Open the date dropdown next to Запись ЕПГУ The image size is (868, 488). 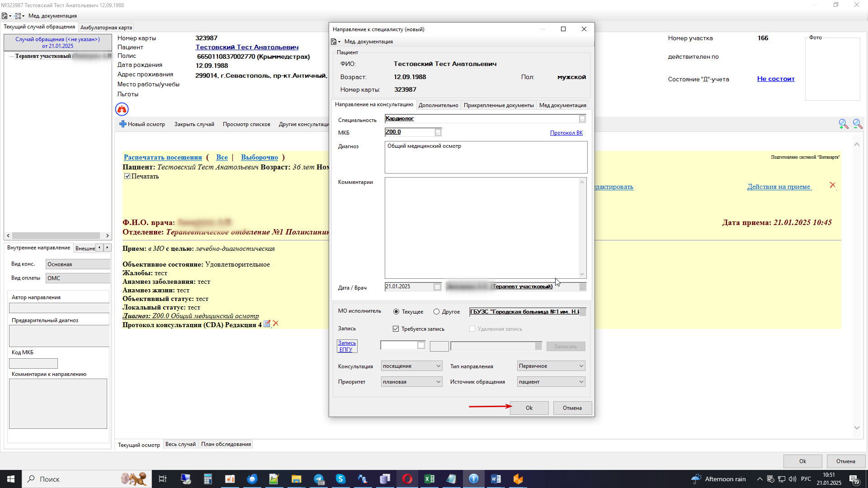pos(421,346)
